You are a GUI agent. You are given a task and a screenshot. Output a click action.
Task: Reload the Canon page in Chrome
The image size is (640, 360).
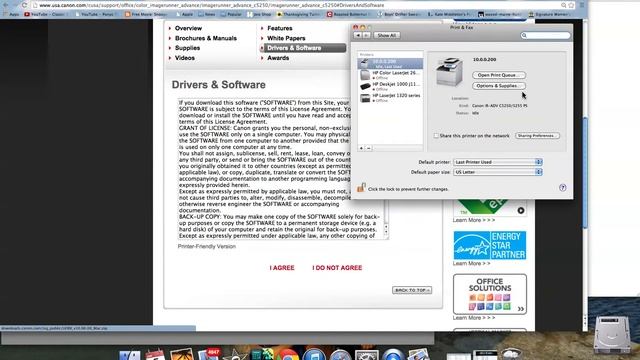tap(24, 5)
